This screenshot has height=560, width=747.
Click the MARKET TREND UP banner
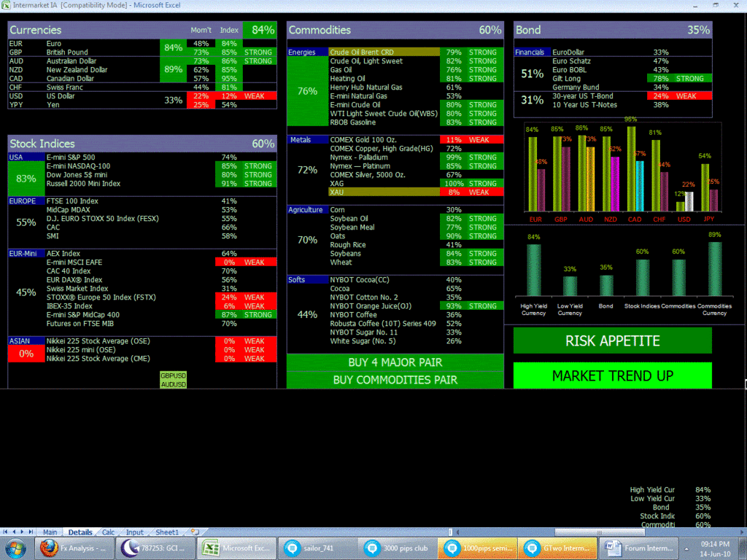click(612, 376)
